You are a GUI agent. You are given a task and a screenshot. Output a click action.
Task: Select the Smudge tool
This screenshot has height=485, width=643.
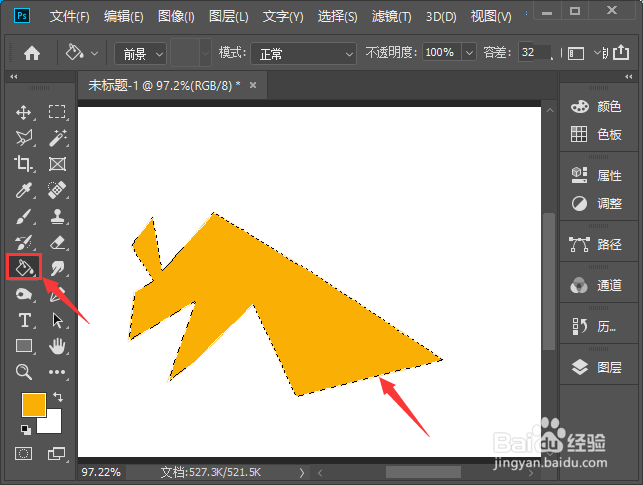point(57,269)
